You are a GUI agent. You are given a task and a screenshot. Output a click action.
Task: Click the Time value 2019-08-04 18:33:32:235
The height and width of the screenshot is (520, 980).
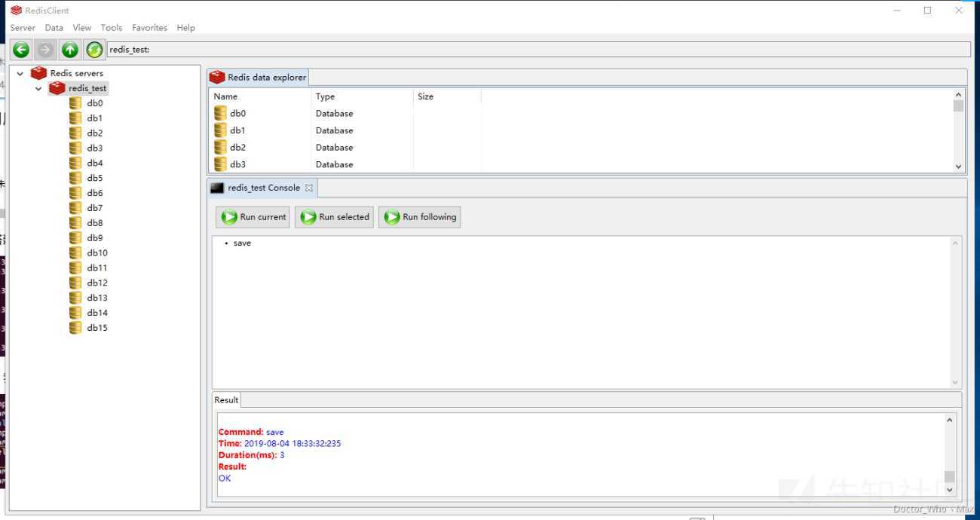[292, 444]
